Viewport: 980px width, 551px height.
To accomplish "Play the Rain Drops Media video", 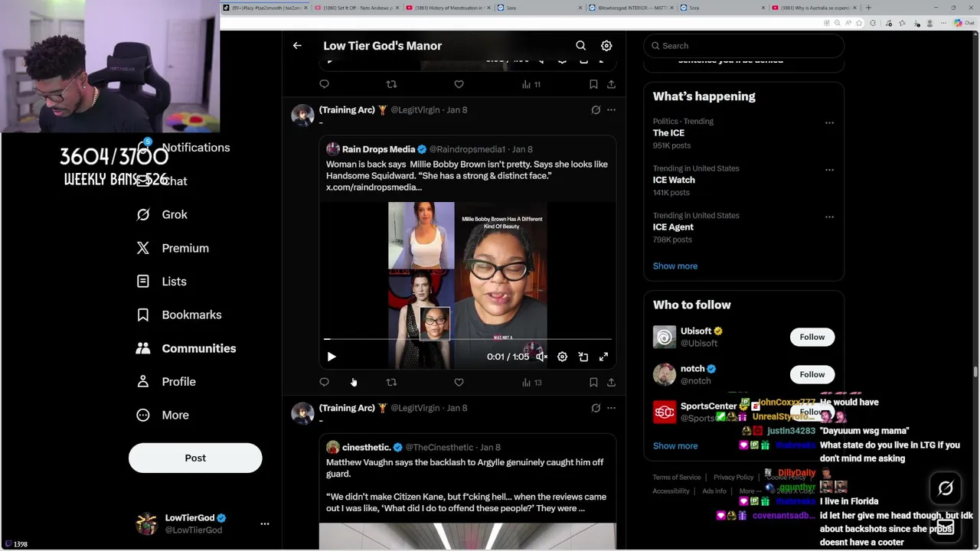I will pyautogui.click(x=331, y=357).
